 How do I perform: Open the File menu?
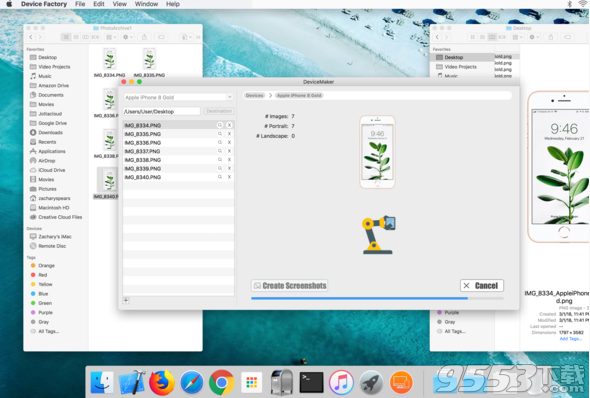point(80,4)
